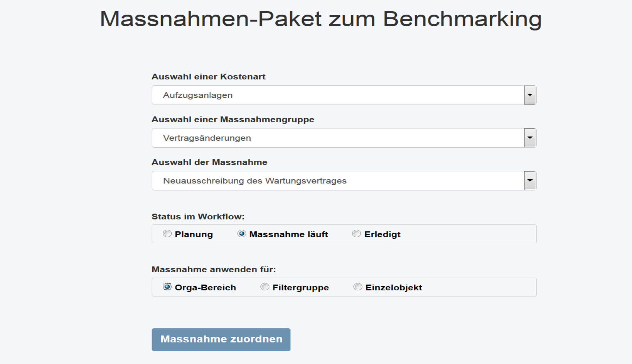Screen dimensions: 632x364
Task: Choose the Orga-Bereich radio option
Action: click(x=167, y=287)
